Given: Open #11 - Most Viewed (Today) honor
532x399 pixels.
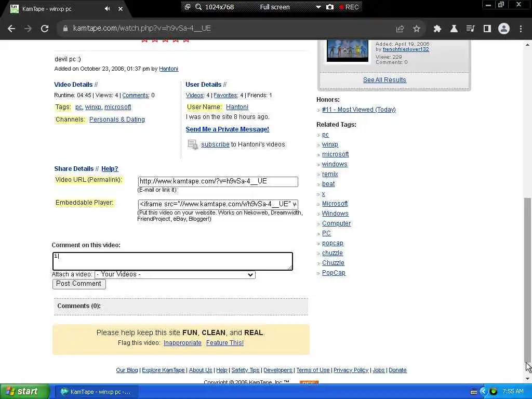Looking at the screenshot, I should 358,110.
